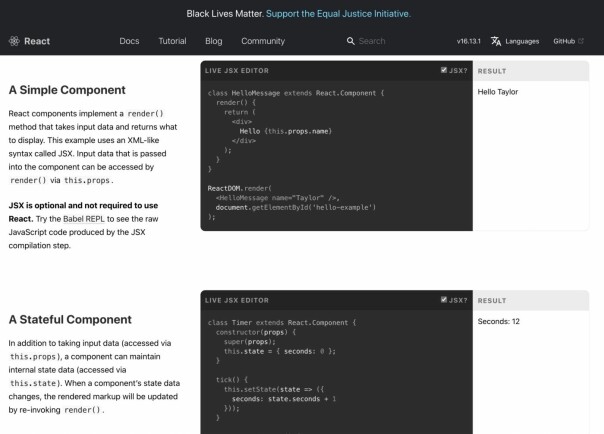Viewport: 604px width, 434px height.
Task: Click the React home text link
Action: point(37,41)
